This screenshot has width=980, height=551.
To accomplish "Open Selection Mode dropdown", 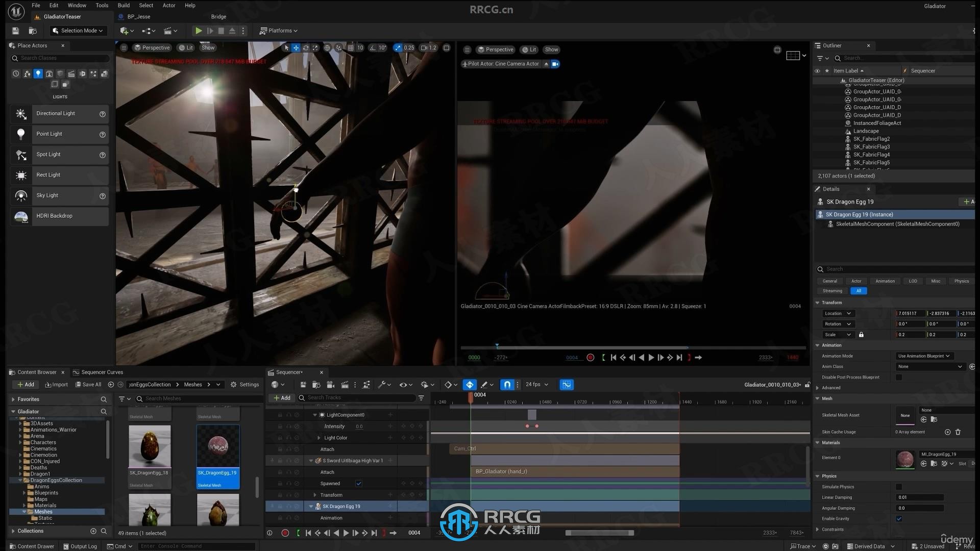I will (78, 31).
